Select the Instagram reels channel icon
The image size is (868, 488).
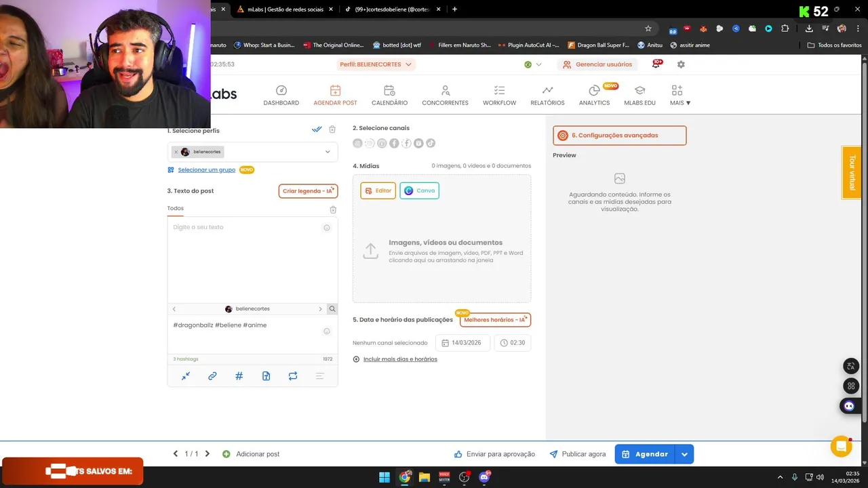click(382, 143)
